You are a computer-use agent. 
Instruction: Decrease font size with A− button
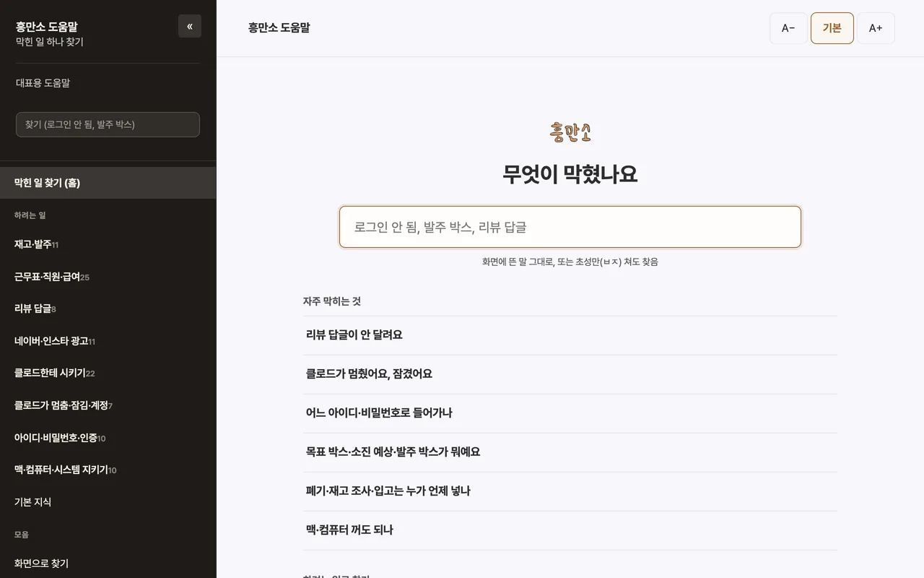tap(788, 28)
